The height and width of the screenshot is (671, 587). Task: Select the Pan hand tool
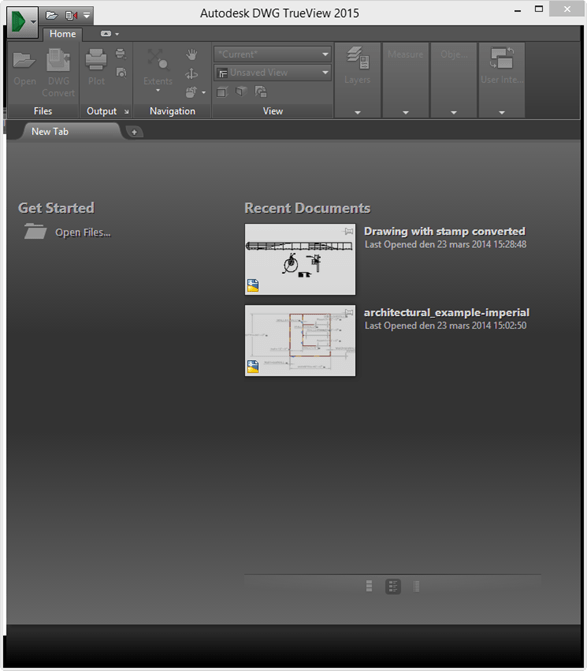click(191, 54)
